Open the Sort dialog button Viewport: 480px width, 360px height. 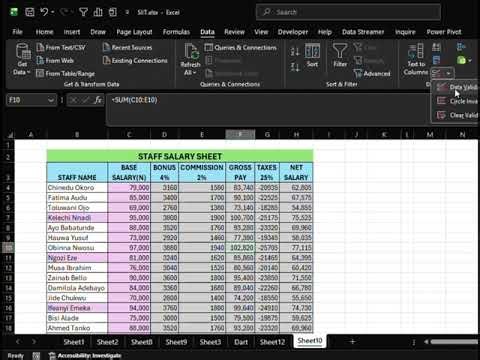(x=312, y=55)
